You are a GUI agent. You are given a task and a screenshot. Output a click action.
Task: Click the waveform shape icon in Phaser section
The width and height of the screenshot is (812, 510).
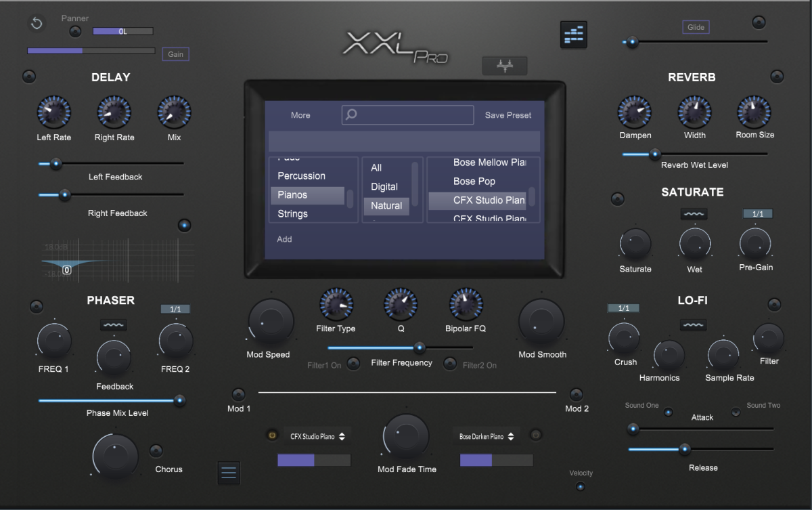pyautogui.click(x=114, y=325)
